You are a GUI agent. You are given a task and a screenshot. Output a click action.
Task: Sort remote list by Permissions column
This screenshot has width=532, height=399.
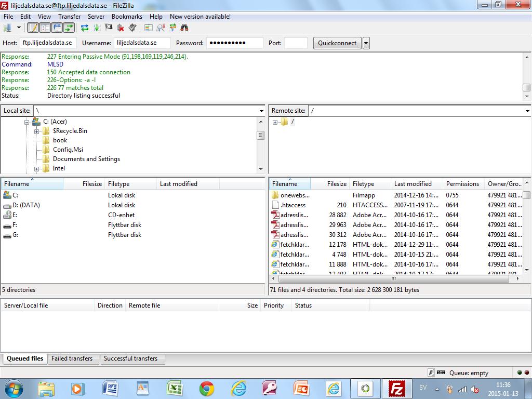(x=464, y=184)
